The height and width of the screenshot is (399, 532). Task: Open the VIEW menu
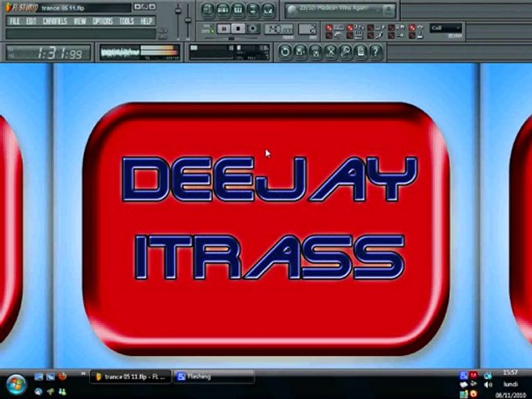click(80, 22)
